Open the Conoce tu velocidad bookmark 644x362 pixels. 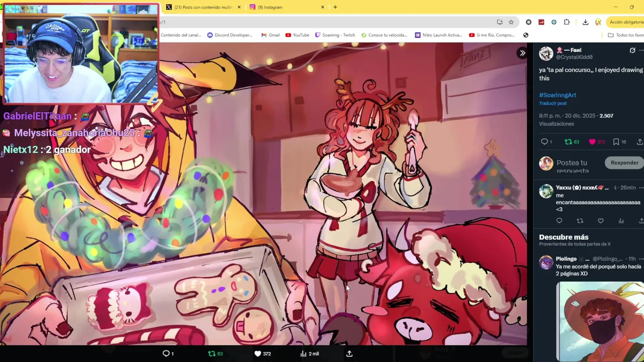click(384, 35)
